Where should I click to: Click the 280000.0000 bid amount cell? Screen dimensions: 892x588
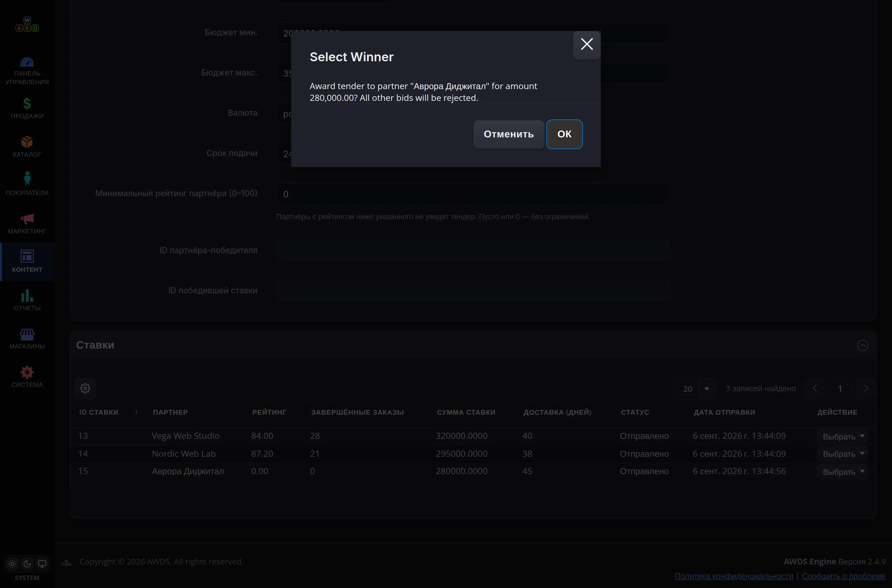point(461,471)
